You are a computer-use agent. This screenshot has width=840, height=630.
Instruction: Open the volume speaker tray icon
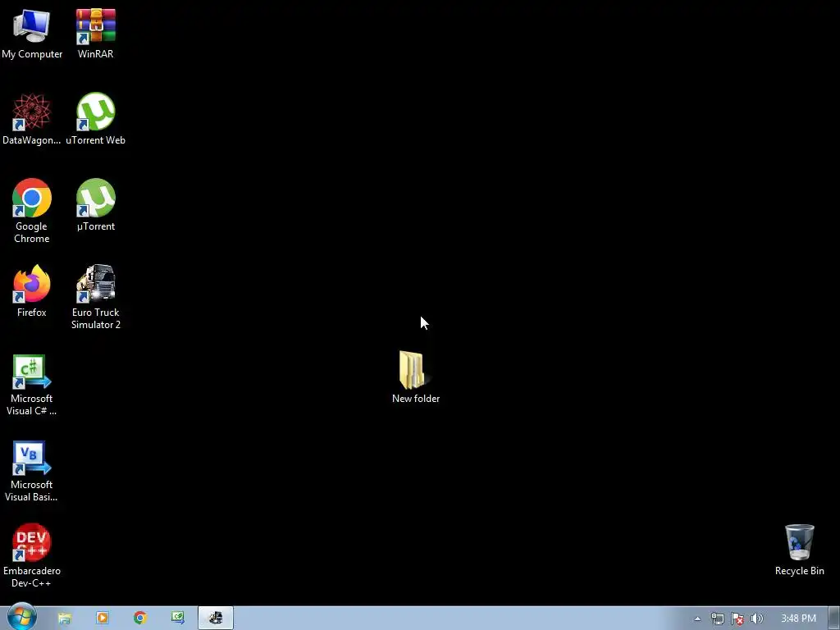(x=757, y=619)
